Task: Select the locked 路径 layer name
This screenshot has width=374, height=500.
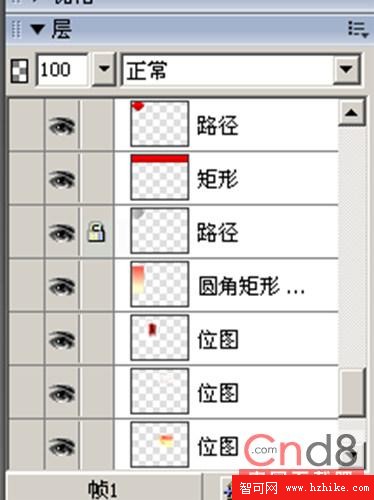Action: click(x=218, y=232)
